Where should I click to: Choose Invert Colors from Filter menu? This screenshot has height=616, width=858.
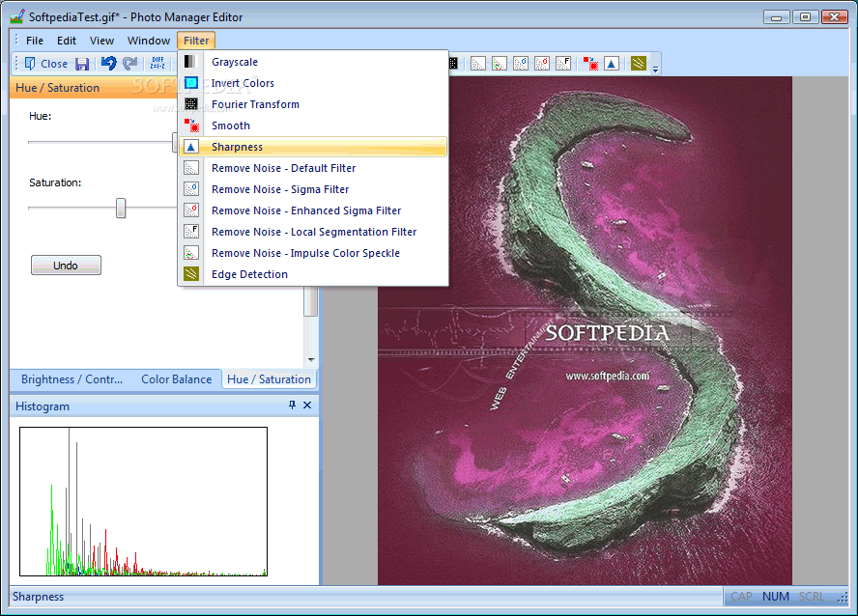pyautogui.click(x=313, y=83)
